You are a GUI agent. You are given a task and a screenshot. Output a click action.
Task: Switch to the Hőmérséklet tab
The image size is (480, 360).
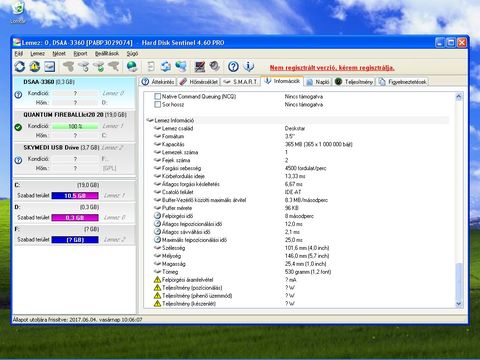click(198, 82)
